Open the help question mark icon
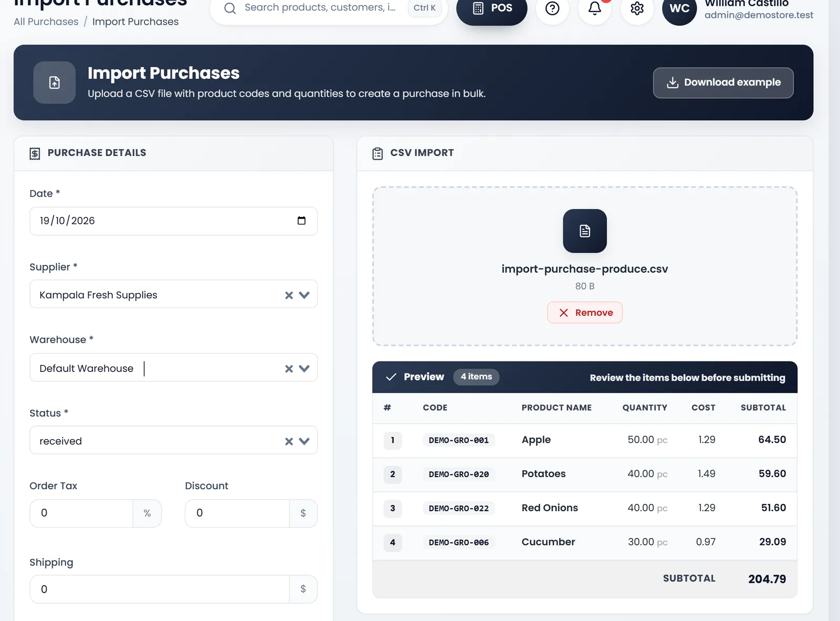 coord(552,8)
